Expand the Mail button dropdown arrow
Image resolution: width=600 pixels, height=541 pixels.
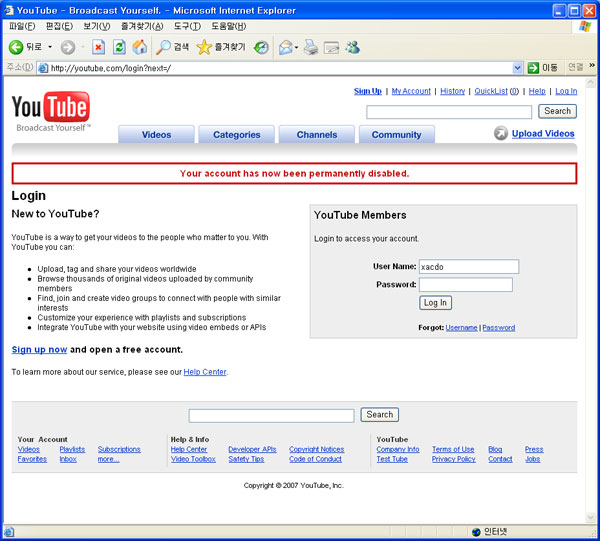(x=296, y=48)
